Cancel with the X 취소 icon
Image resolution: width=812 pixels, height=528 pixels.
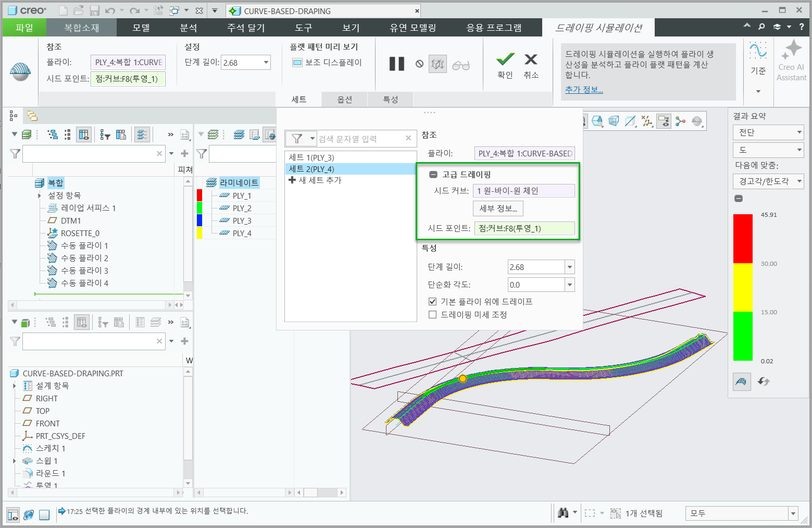coord(531,59)
